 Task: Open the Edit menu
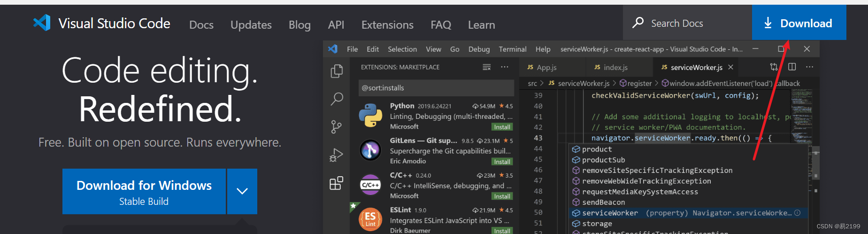click(373, 49)
